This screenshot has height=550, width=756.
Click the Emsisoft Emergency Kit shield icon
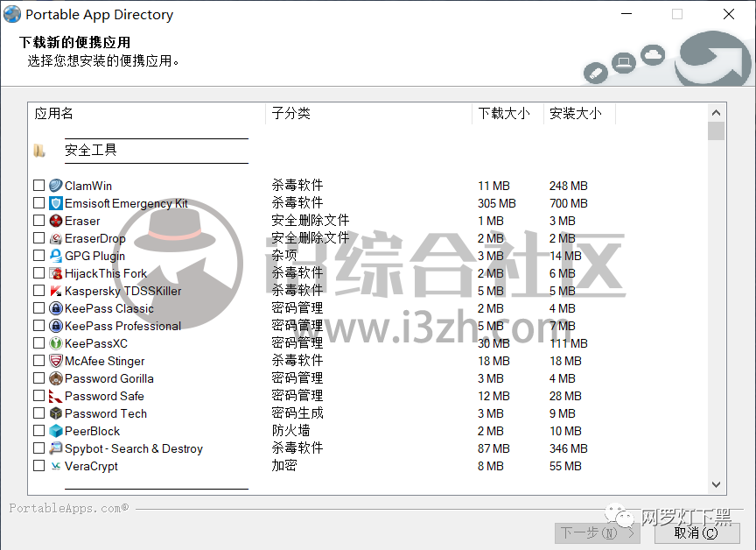pyautogui.click(x=56, y=203)
